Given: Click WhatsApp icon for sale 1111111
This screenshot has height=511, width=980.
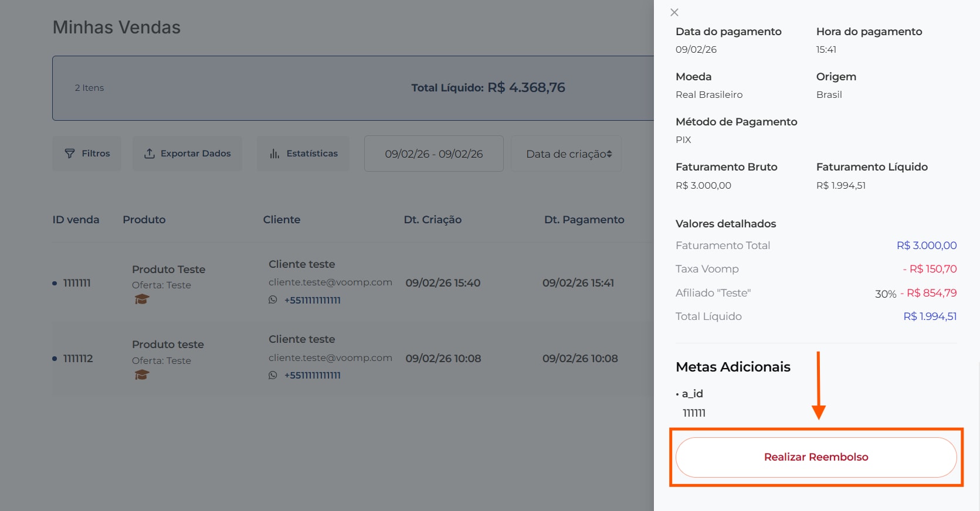Looking at the screenshot, I should coord(273,300).
